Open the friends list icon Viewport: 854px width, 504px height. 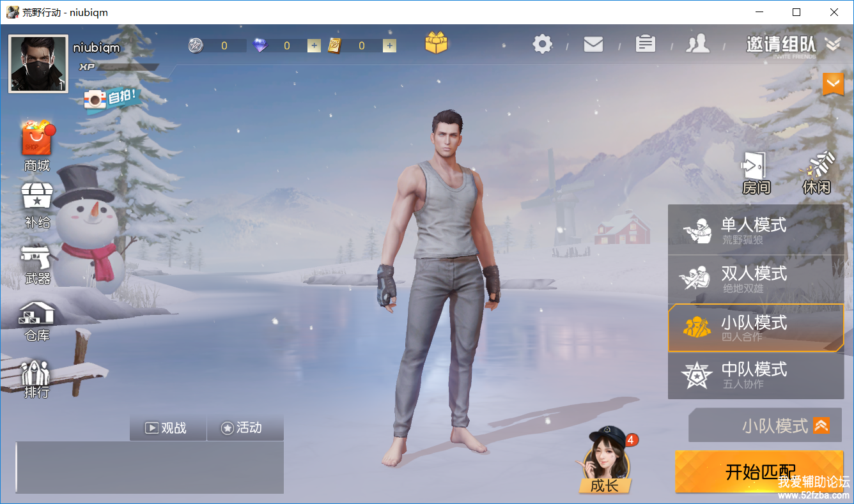pos(698,43)
